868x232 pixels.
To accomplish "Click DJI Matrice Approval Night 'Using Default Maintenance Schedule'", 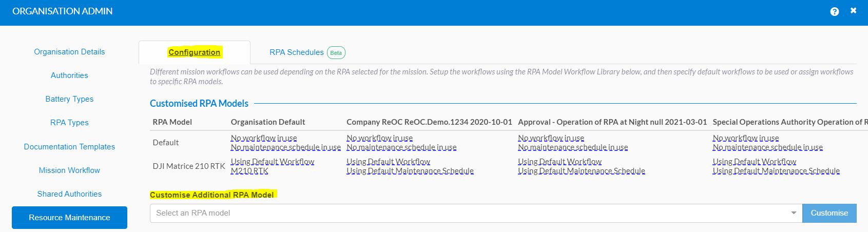I will click(582, 171).
